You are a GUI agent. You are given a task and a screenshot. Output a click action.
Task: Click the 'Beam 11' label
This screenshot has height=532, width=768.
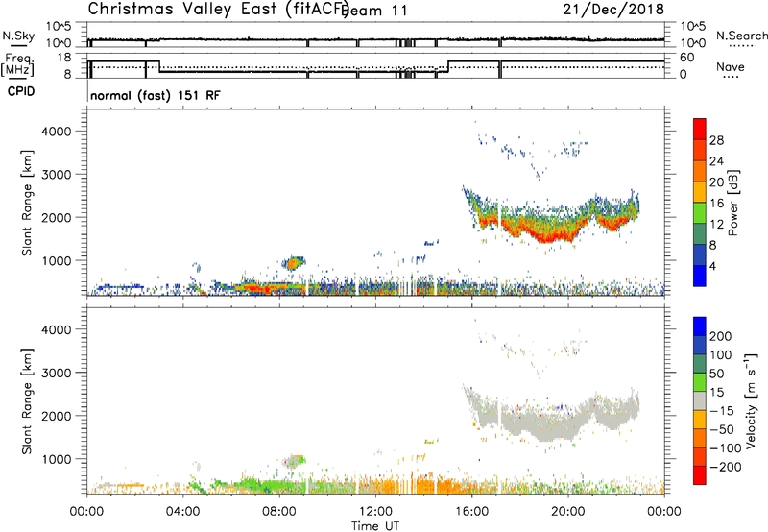(375, 11)
